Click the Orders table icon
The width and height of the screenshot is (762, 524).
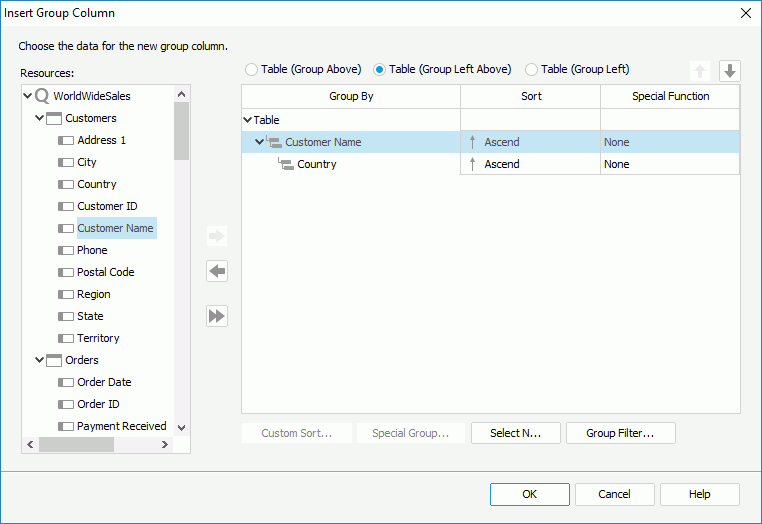54,360
